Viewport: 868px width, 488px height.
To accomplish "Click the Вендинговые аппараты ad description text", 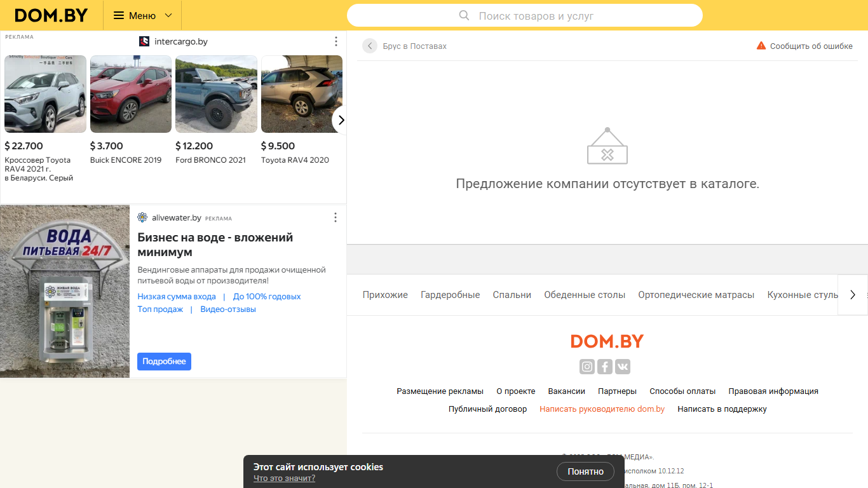I will [232, 275].
